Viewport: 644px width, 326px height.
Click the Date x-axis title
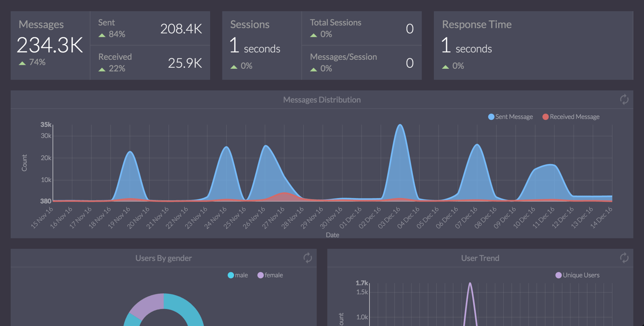(332, 235)
